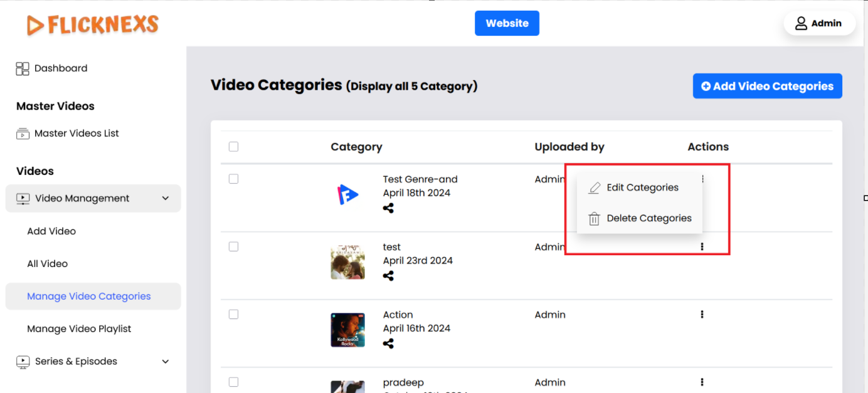The width and height of the screenshot is (868, 393).
Task: Click the Add Video Categories button
Action: [767, 86]
